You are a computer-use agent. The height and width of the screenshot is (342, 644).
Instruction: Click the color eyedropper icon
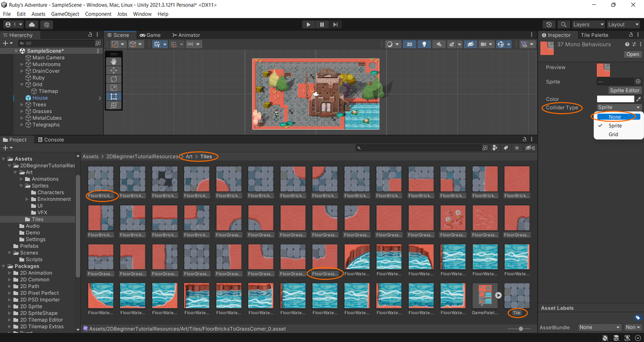638,99
